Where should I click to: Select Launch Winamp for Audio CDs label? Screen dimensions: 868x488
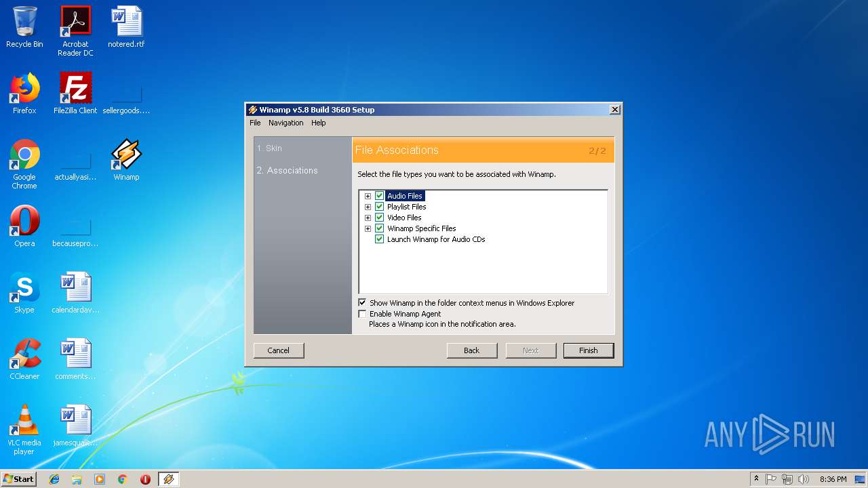point(436,239)
